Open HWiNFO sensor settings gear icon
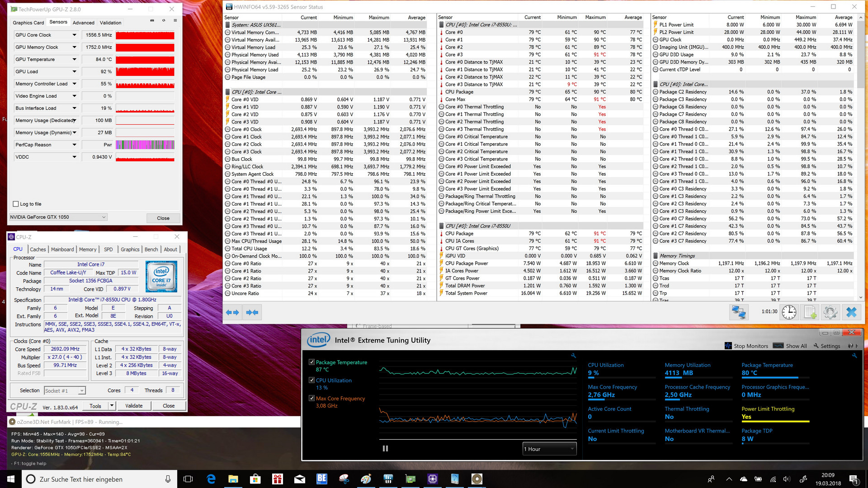 point(830,312)
